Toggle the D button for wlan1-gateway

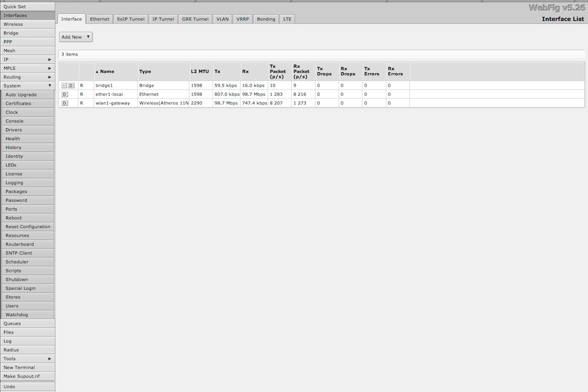click(x=64, y=103)
